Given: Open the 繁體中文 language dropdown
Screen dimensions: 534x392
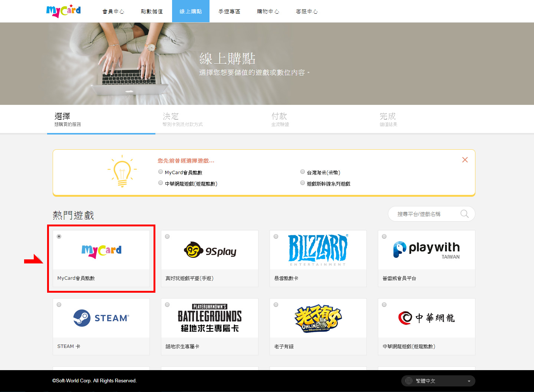Looking at the screenshot, I should pos(438,381).
